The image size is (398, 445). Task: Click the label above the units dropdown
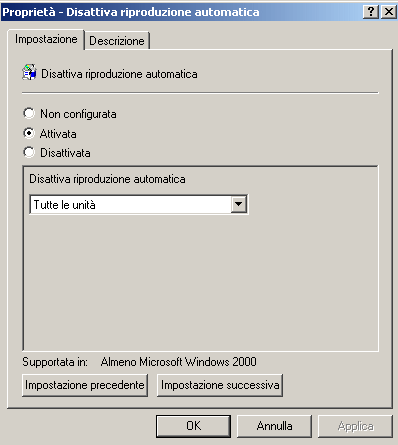(107, 179)
